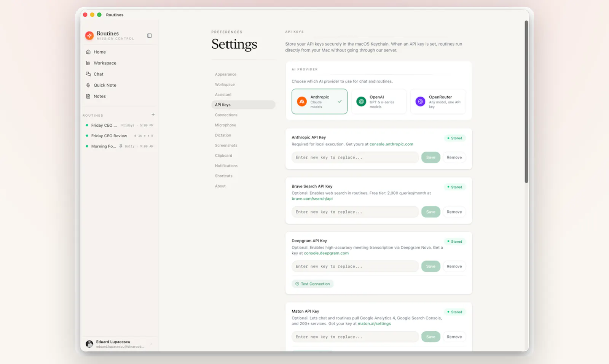Open Quick Note in the sidebar
The width and height of the screenshot is (609, 364).
tap(120, 85)
